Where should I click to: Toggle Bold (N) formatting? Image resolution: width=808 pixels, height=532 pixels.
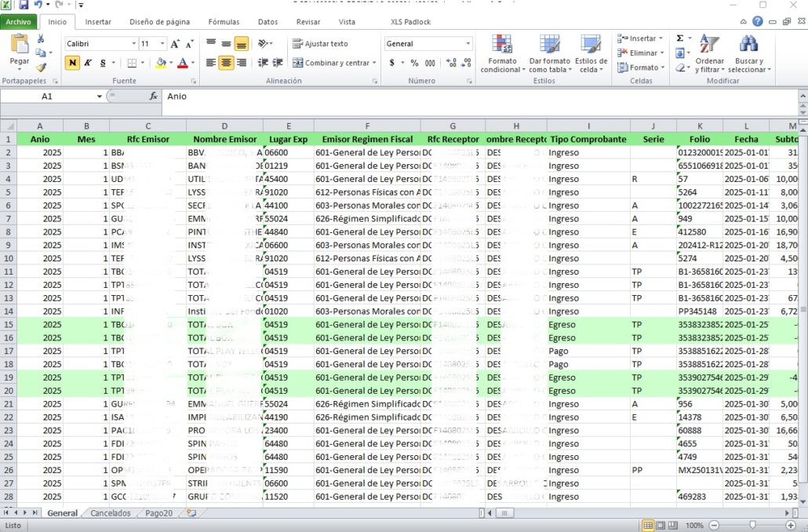(x=72, y=63)
